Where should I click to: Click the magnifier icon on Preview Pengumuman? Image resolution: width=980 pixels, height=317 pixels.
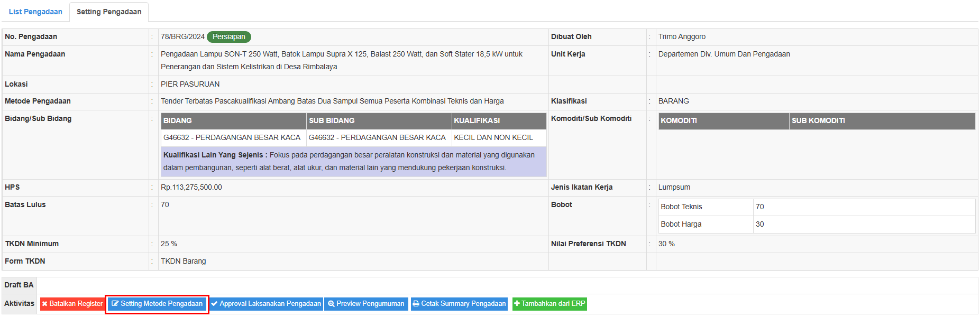click(x=331, y=304)
